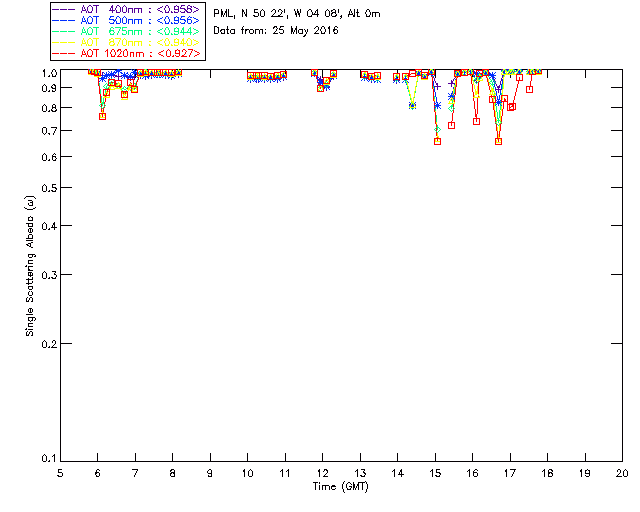
Task: Select the x-axis hour label 9
Action: (x=210, y=473)
